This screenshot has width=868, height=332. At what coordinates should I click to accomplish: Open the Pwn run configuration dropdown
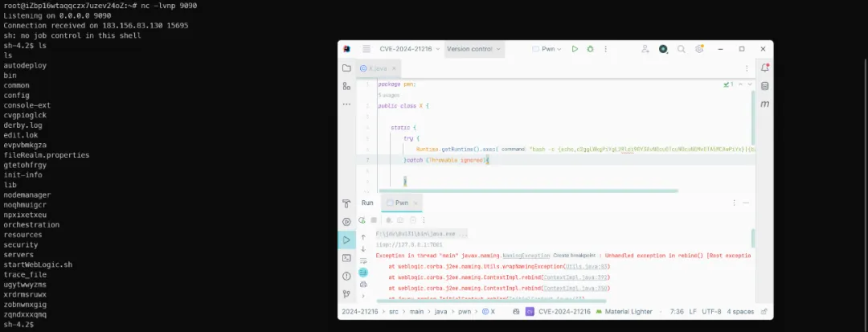(549, 49)
